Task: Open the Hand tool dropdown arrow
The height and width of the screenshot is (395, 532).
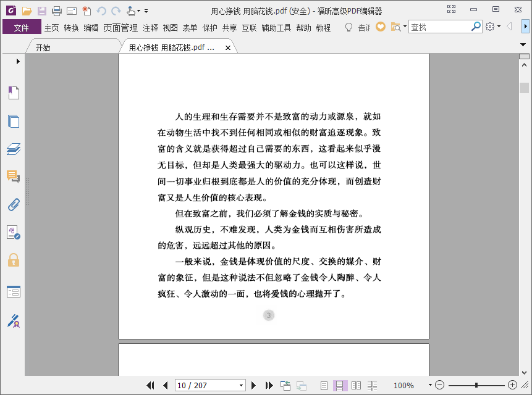Action: tap(138, 11)
